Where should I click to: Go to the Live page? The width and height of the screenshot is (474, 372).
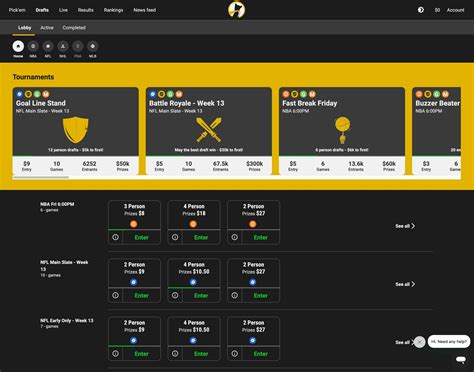63,10
